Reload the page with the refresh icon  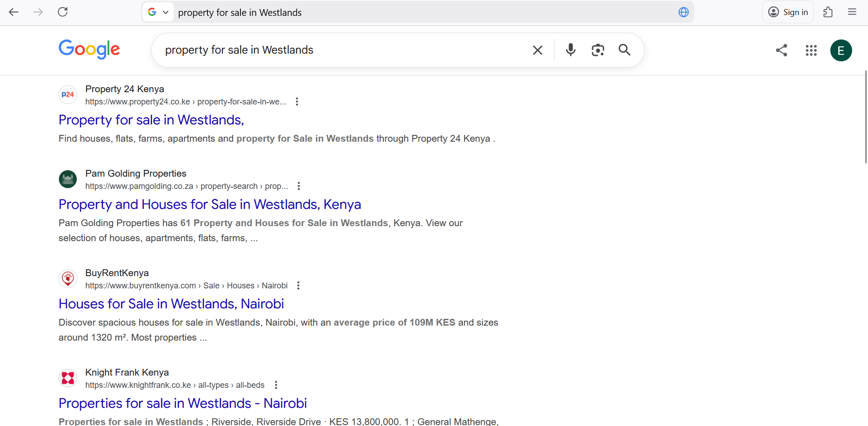(x=63, y=12)
